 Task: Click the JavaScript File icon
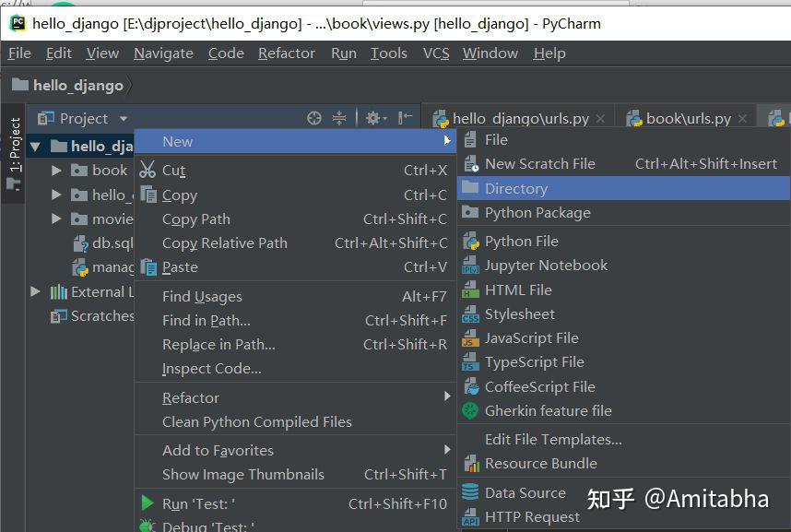click(470, 337)
